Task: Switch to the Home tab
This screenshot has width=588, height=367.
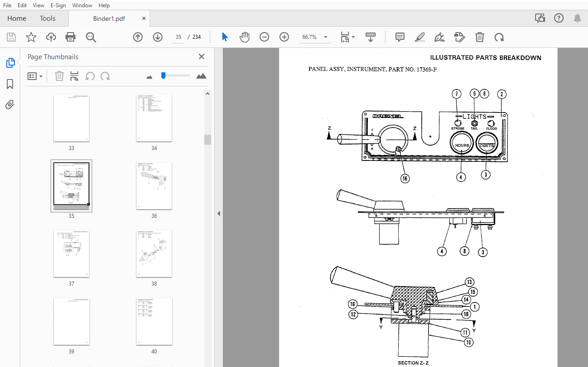Action: pyautogui.click(x=17, y=19)
